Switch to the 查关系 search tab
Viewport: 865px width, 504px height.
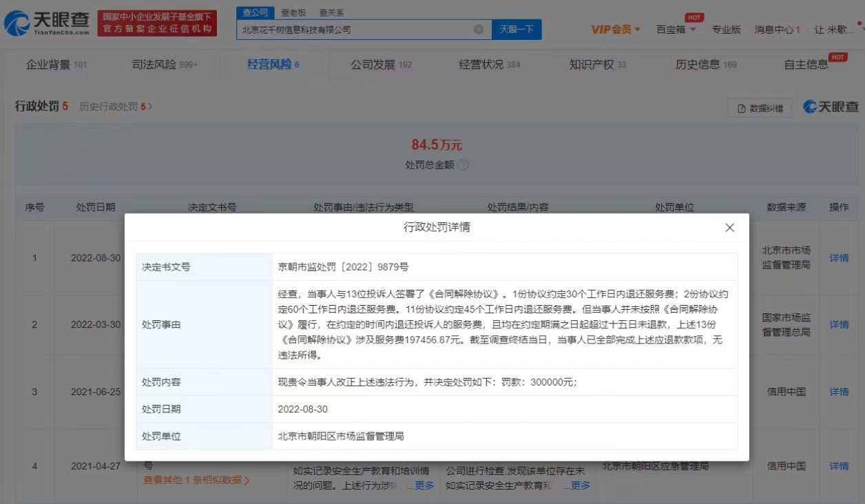(331, 12)
